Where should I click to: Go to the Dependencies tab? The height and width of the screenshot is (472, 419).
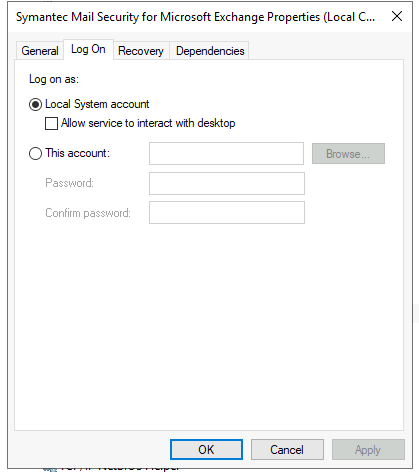[210, 51]
